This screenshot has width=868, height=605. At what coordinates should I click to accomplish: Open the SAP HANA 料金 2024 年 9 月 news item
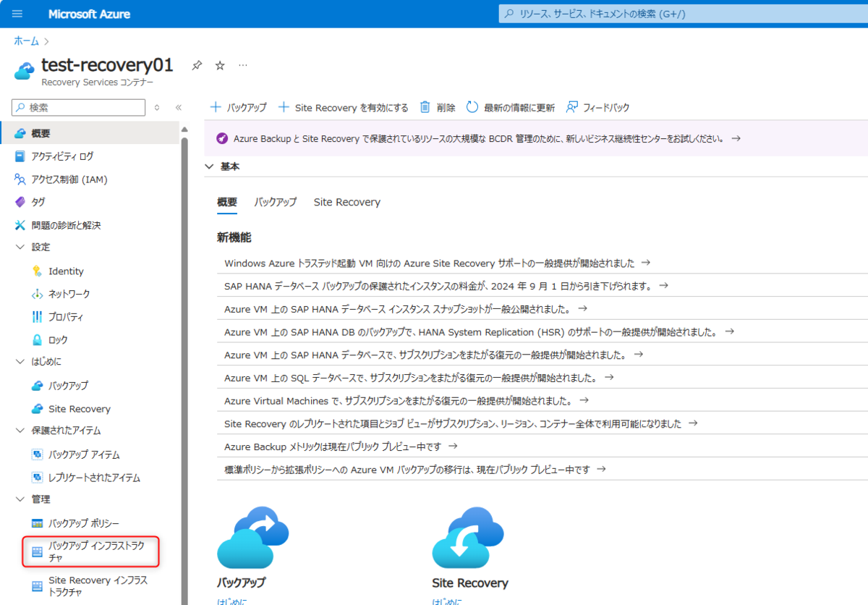446,286
